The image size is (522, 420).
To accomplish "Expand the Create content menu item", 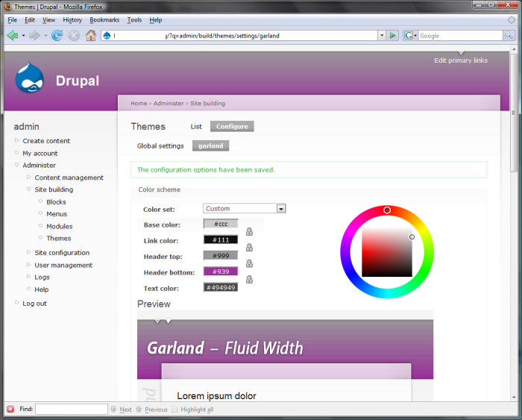I will [x=16, y=140].
